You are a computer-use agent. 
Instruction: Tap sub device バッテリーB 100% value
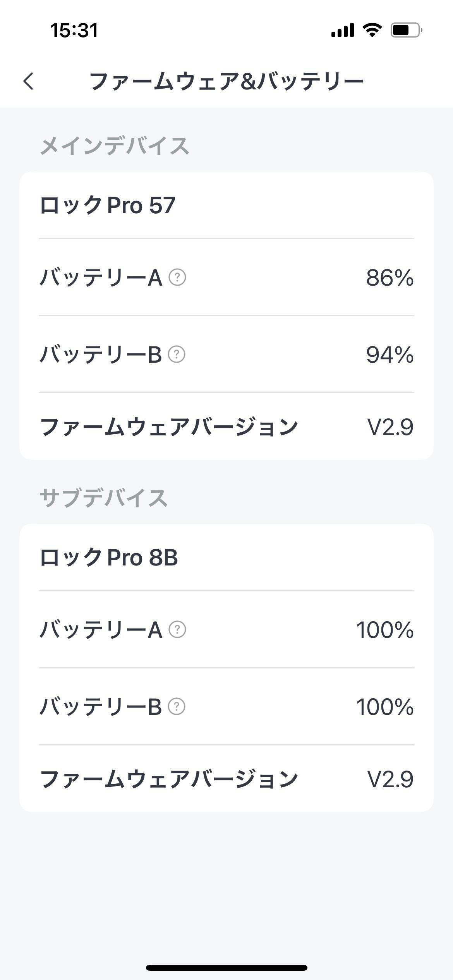[x=385, y=707]
